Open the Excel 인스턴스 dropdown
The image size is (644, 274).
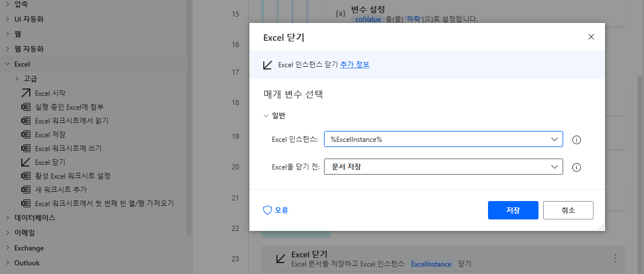(x=555, y=139)
